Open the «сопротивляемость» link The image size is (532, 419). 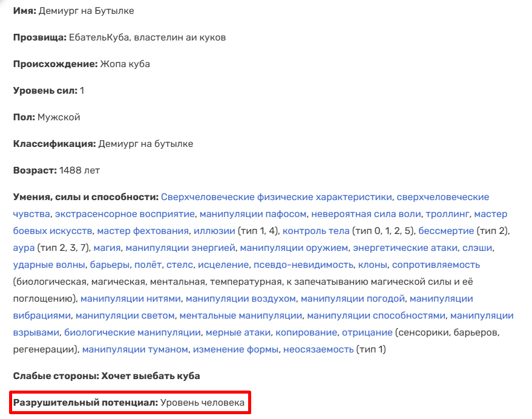tap(436, 265)
